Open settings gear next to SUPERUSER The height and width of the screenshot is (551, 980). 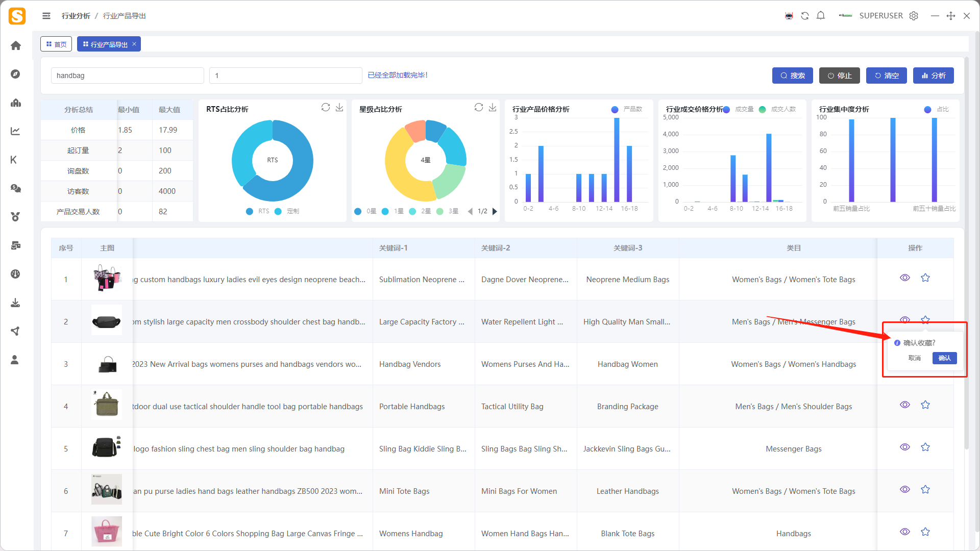[914, 16]
